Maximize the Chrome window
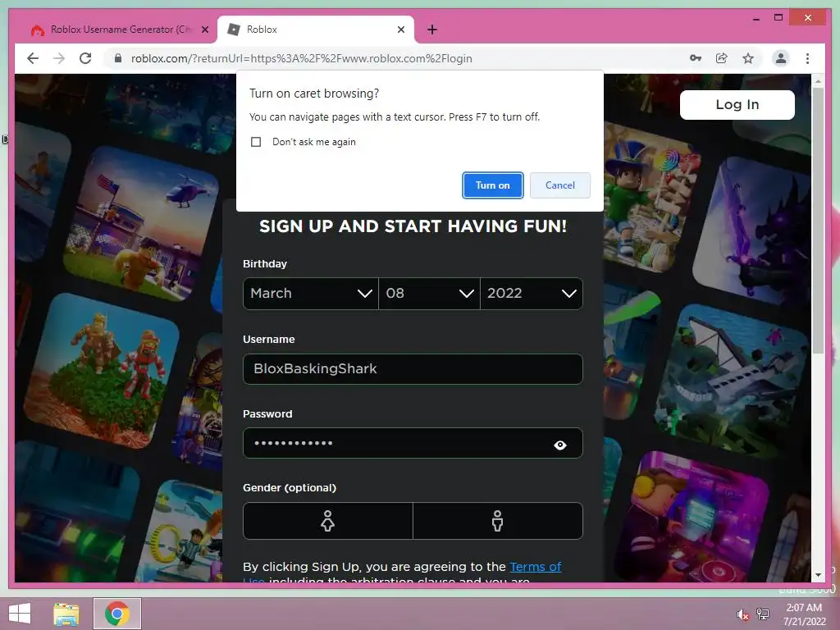 point(778,18)
